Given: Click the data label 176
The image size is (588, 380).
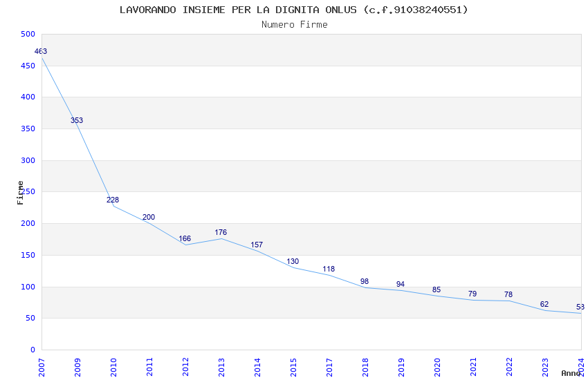Looking at the screenshot, I should [x=221, y=232].
